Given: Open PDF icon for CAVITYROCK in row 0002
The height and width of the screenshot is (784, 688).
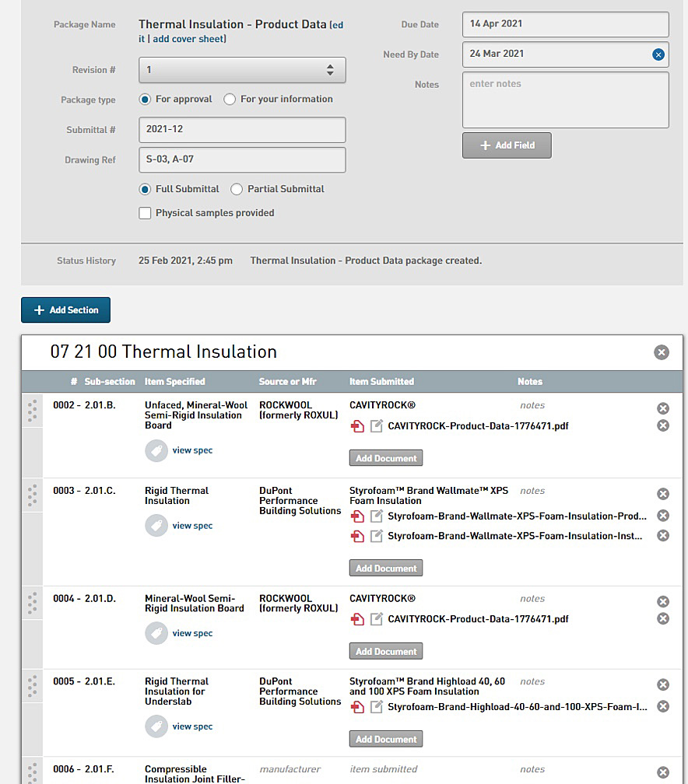Looking at the screenshot, I should click(x=357, y=426).
